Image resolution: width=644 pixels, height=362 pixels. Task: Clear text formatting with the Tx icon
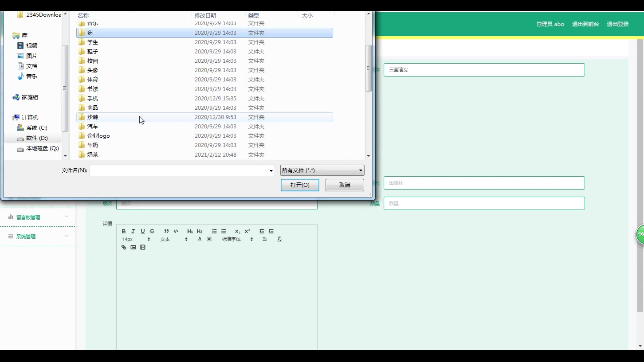coord(279,239)
